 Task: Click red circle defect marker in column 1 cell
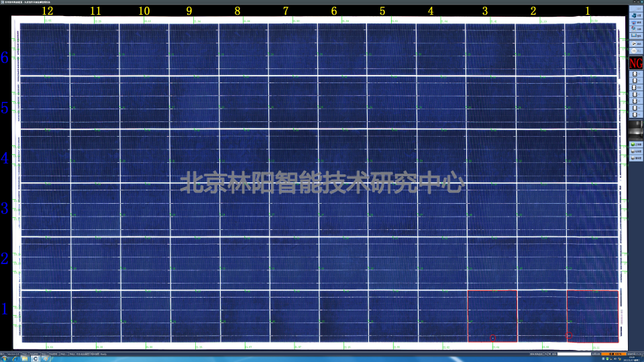click(x=570, y=335)
